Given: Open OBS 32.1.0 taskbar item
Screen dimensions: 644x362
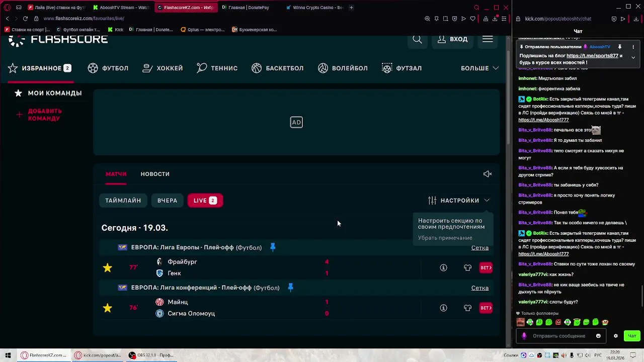Looking at the screenshot, I should (x=151, y=355).
